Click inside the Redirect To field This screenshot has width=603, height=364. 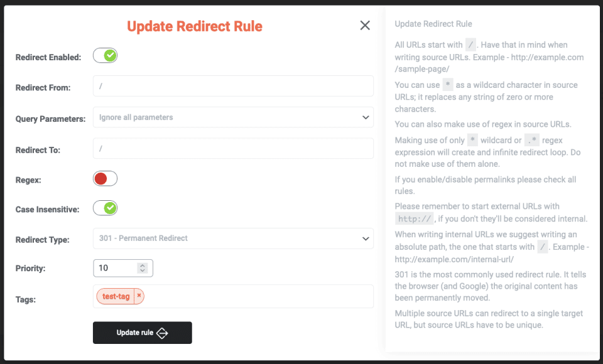[x=232, y=148]
